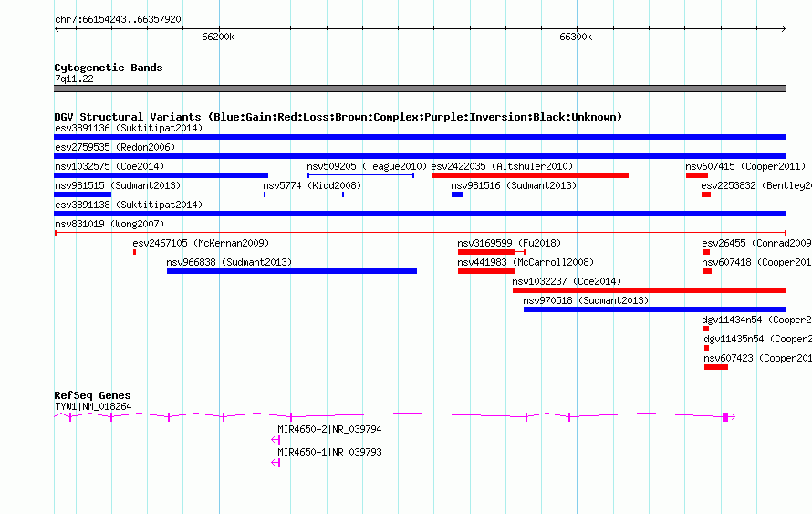Open nsv966838 (Sudmant2013) gain bar

[292, 271]
